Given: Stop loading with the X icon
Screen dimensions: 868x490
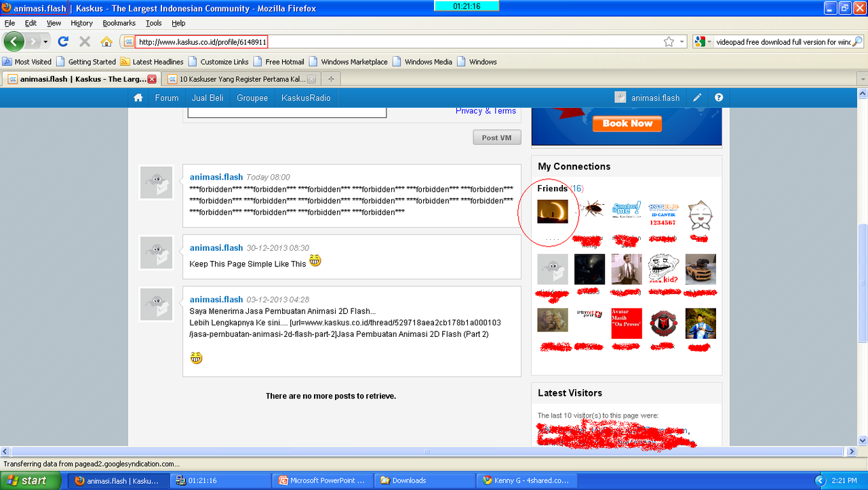Looking at the screenshot, I should point(85,41).
